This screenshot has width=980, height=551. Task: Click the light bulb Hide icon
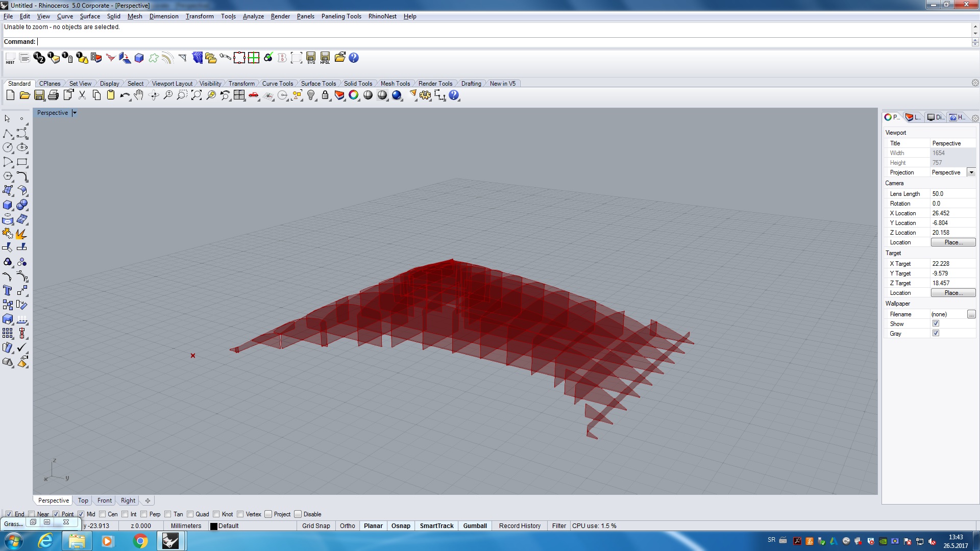pos(311,95)
